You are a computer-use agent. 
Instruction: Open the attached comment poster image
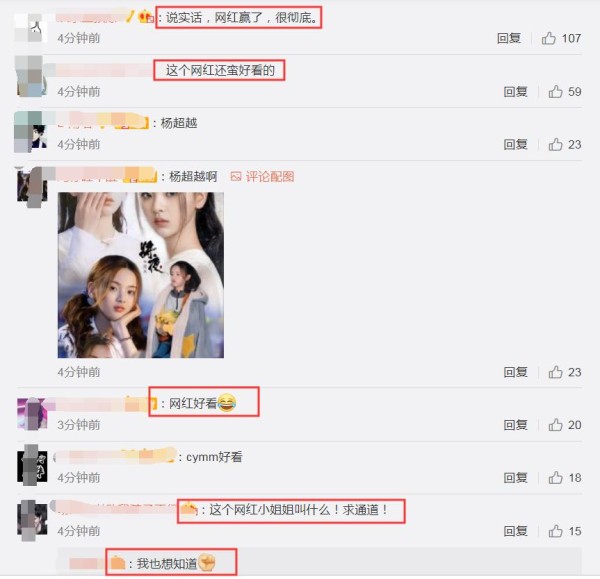pos(141,275)
